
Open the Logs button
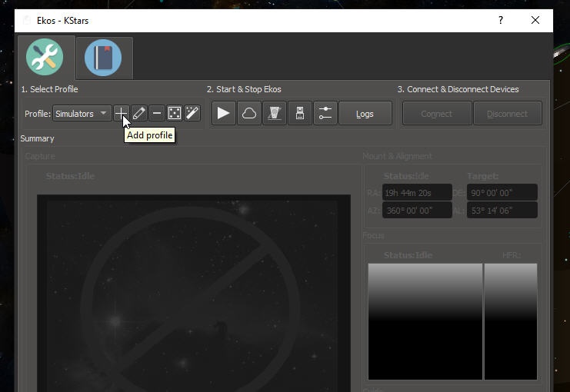(x=365, y=114)
